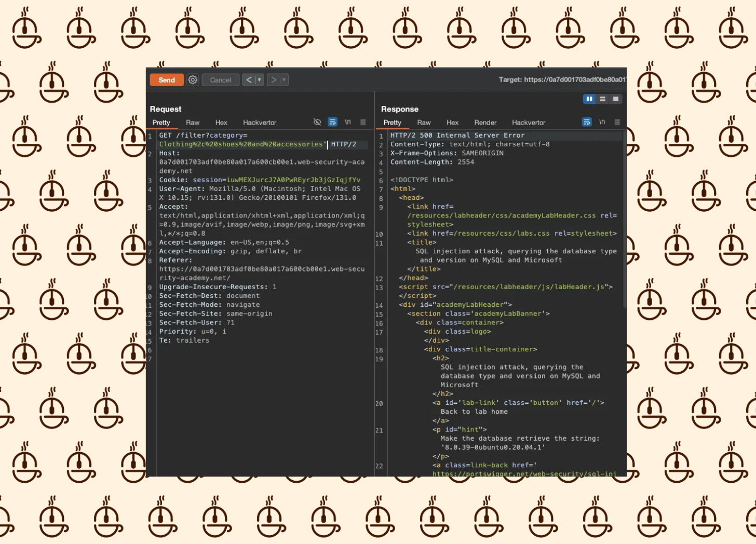Click the '8.0.39-0ubuntu0.20.04.1' version string
Image resolution: width=756 pixels, height=544 pixels.
pyautogui.click(x=493, y=447)
